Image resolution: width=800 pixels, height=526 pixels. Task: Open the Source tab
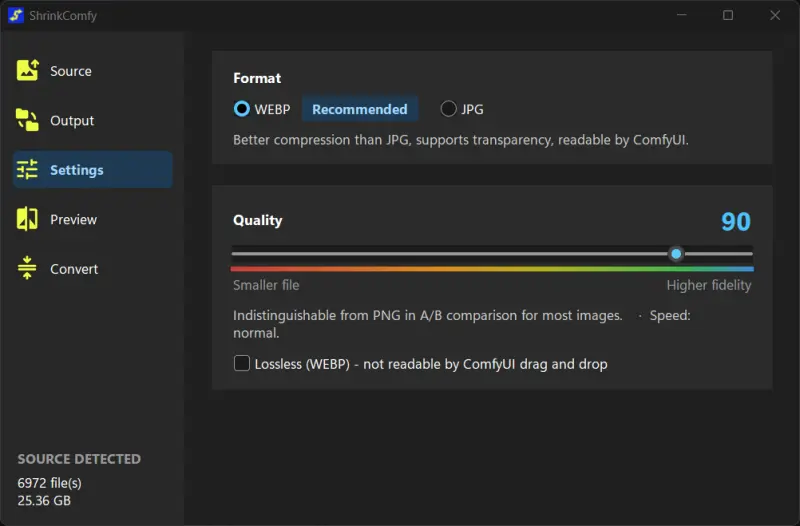pos(93,71)
